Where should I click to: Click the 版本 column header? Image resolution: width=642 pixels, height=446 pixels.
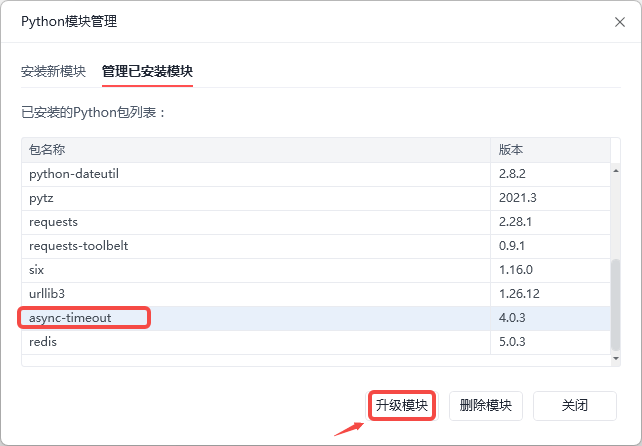pyautogui.click(x=511, y=150)
